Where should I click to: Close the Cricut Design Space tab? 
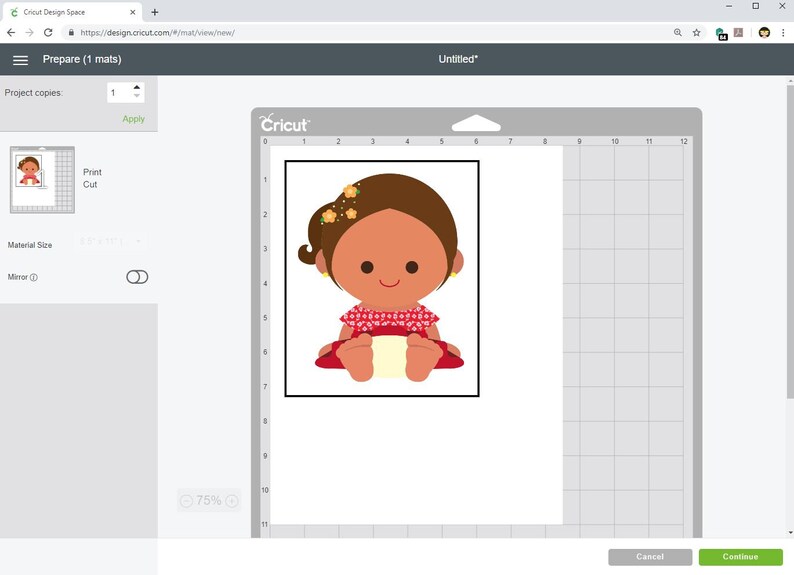133,12
